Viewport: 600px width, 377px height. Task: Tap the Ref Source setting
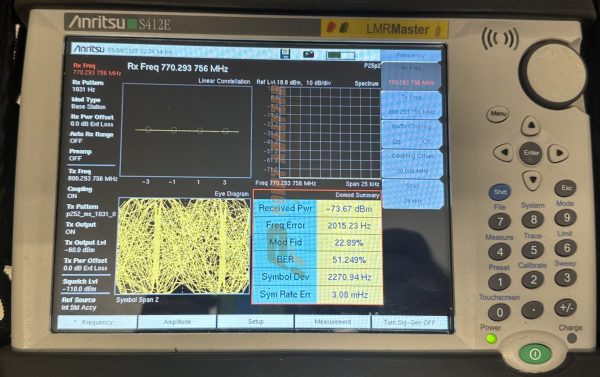(x=79, y=304)
